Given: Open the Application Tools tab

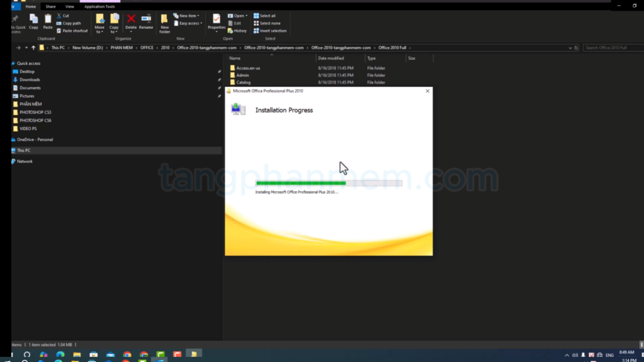Looking at the screenshot, I should point(99,6).
